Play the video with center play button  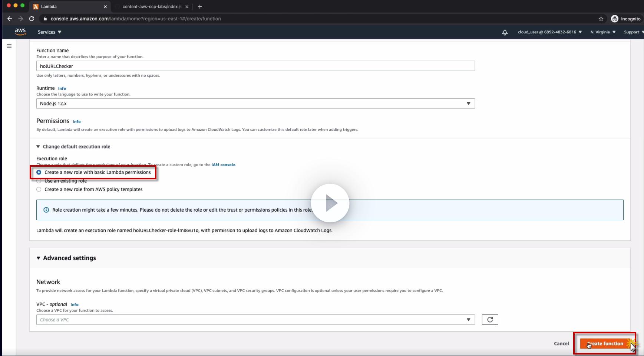coord(330,203)
